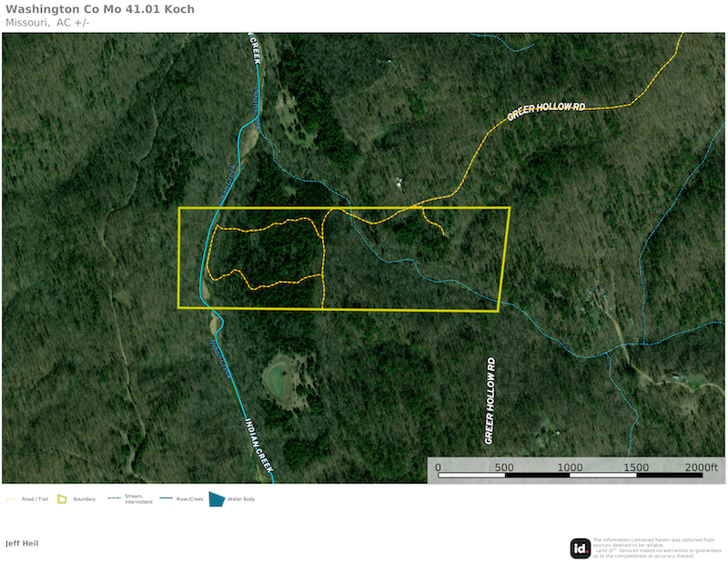The image size is (728, 562).
Task: Click the Greer Hollow Rd label at top
Action: (545, 110)
